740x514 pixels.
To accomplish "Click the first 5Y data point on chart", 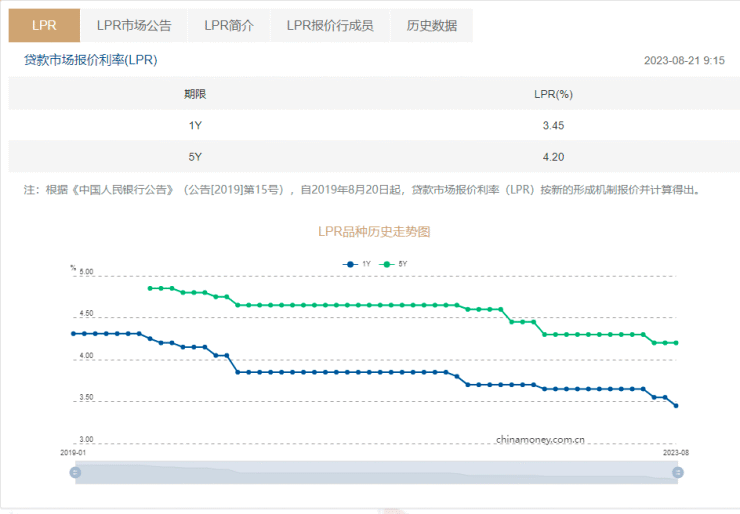I will pyautogui.click(x=150, y=288).
